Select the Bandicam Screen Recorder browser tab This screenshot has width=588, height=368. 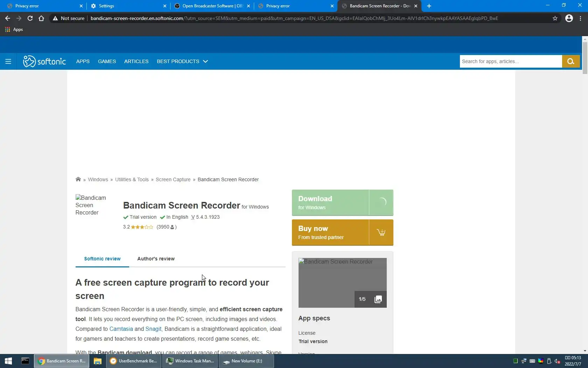point(379,6)
